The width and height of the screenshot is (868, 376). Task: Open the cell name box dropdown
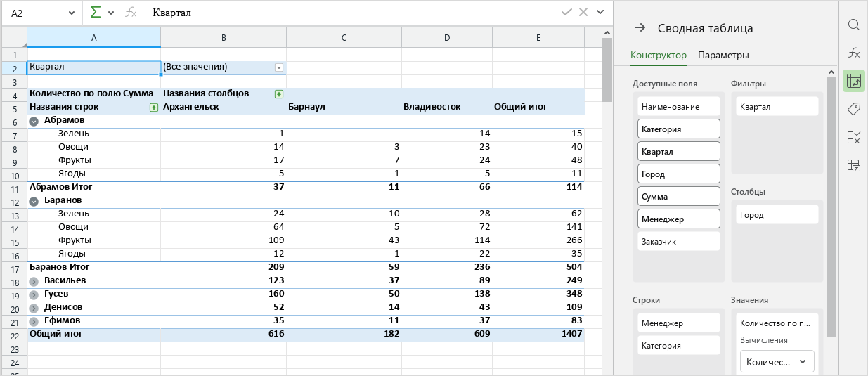pos(71,13)
